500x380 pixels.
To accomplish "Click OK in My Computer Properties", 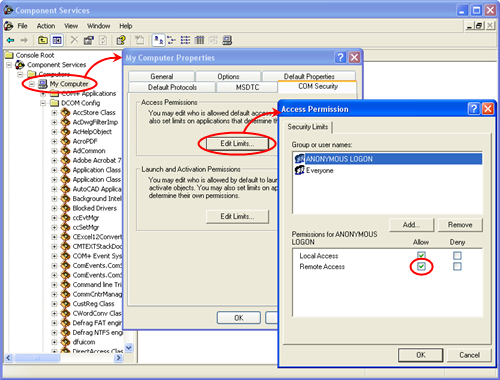I will 239,318.
